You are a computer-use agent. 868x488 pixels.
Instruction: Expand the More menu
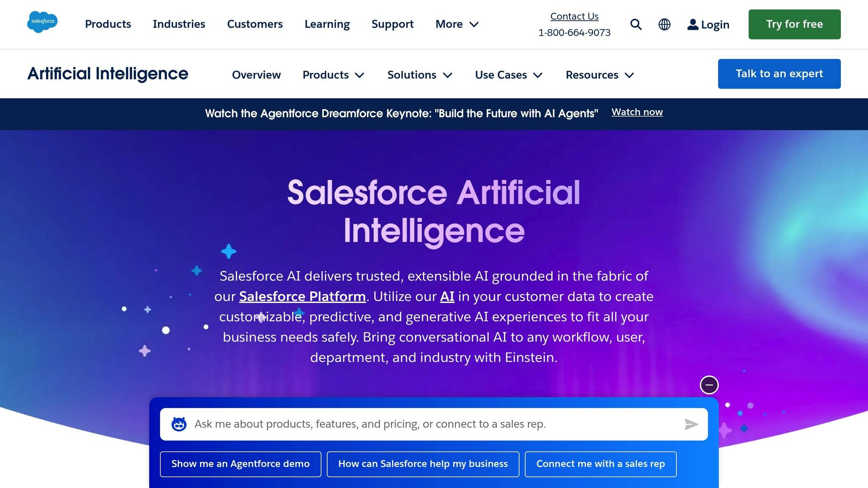coord(456,24)
